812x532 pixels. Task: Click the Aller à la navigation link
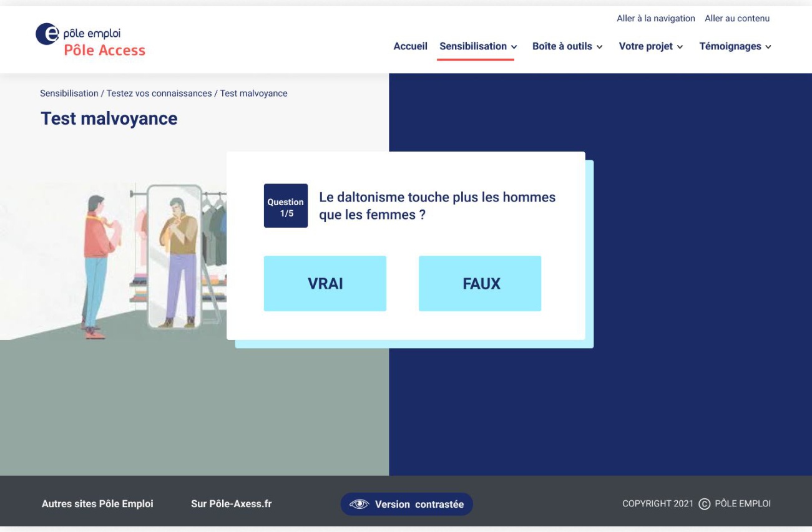656,19
